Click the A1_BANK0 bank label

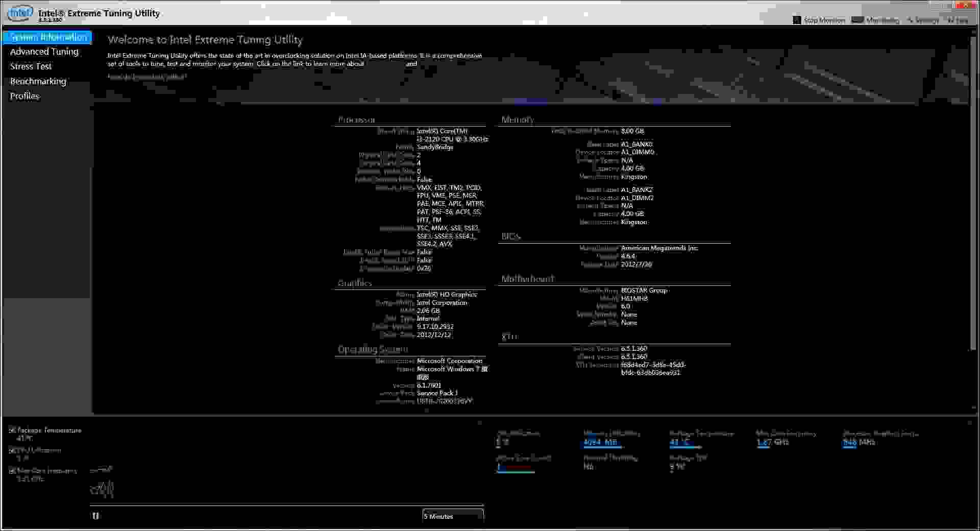(636, 144)
